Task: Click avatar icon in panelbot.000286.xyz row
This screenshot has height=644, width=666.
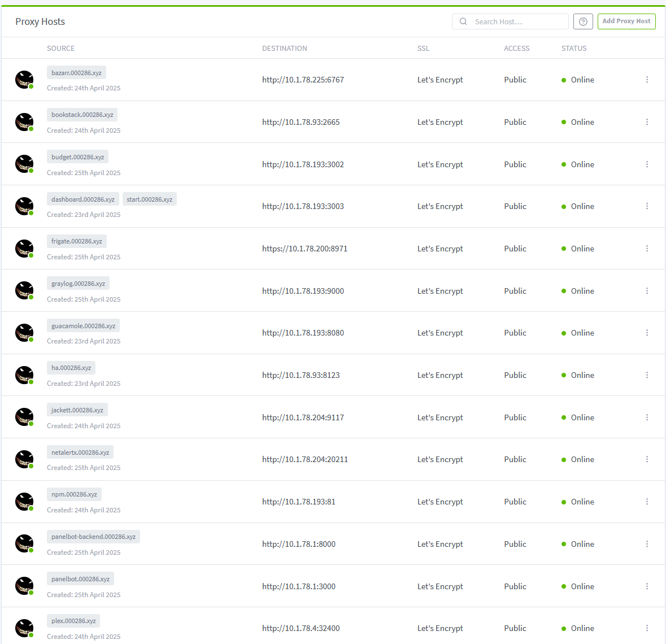Action: coord(24,586)
